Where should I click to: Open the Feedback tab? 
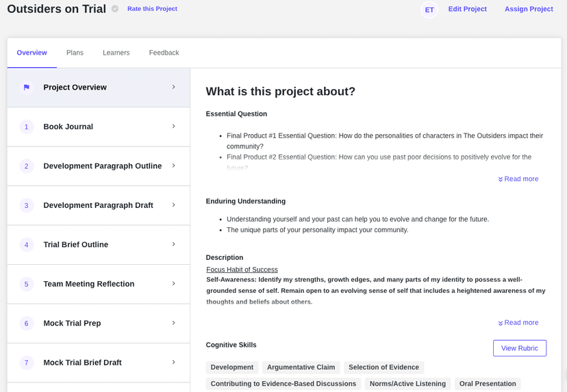[x=164, y=53]
